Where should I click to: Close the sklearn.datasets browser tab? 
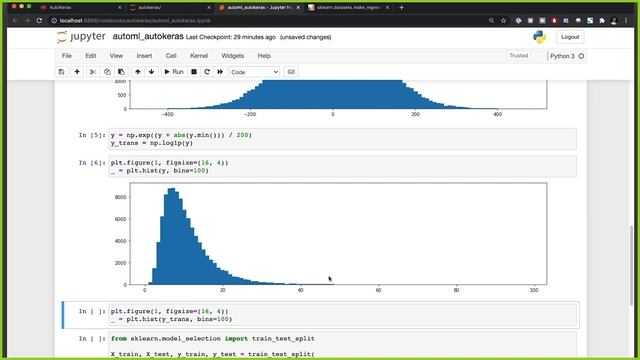point(387,7)
